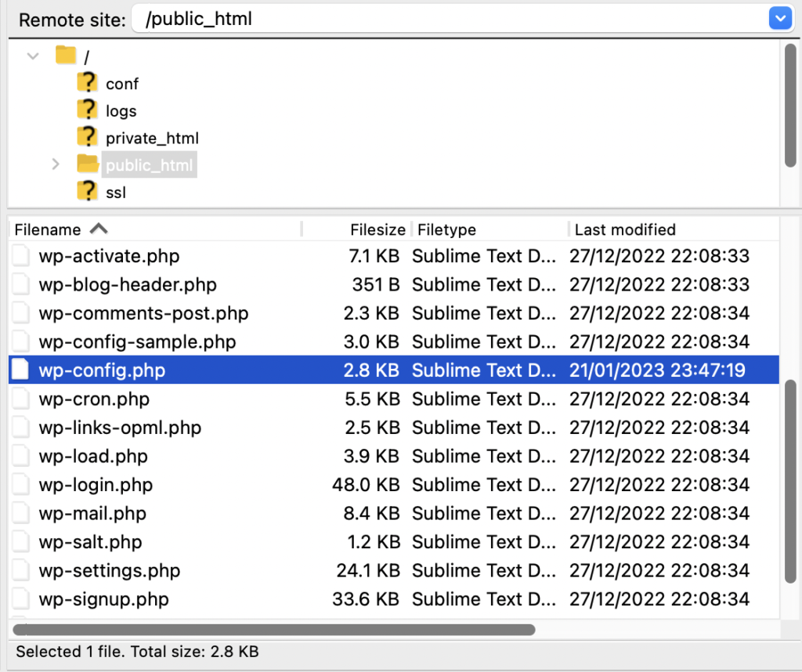
Task: Click the ssl folder question-mark icon
Action: tap(88, 191)
